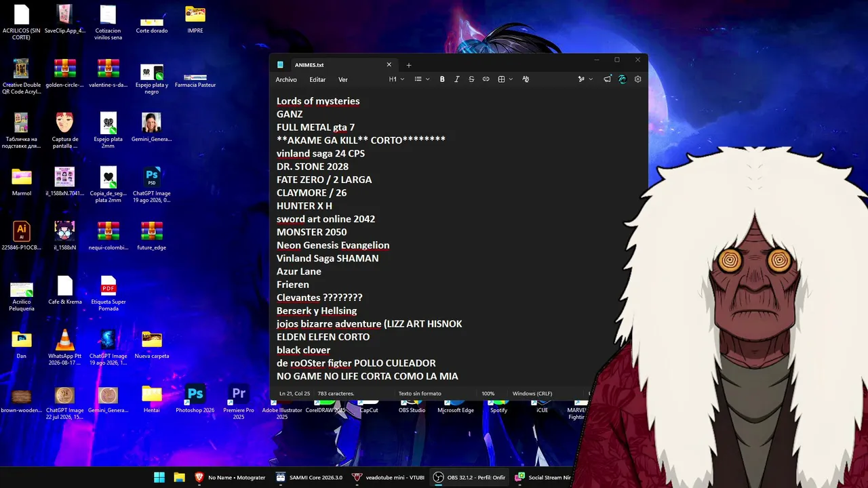Open the Editar menu
Viewport: 868px width, 488px height.
(x=317, y=79)
